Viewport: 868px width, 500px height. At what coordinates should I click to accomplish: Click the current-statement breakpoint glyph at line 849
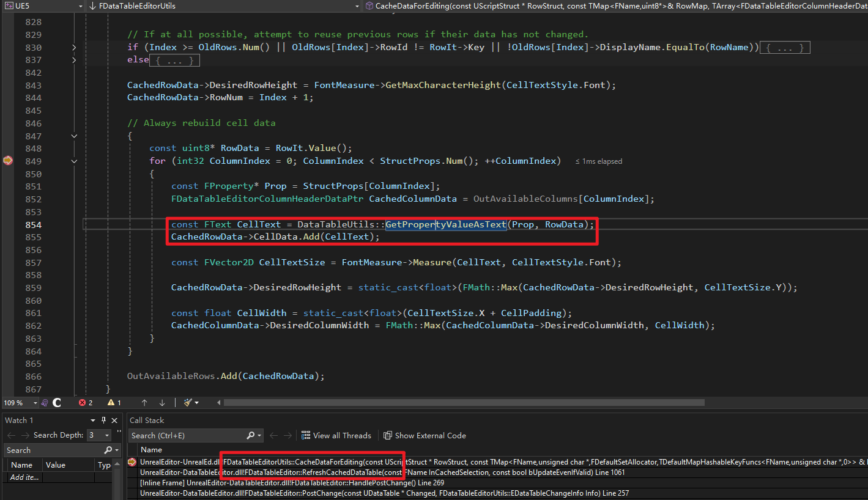7,161
